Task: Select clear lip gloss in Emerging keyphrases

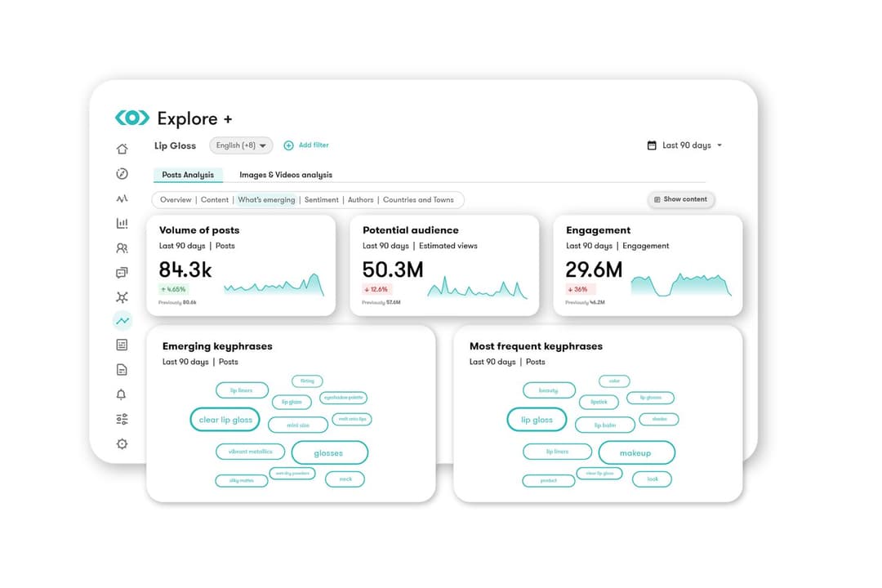Action: (x=225, y=420)
